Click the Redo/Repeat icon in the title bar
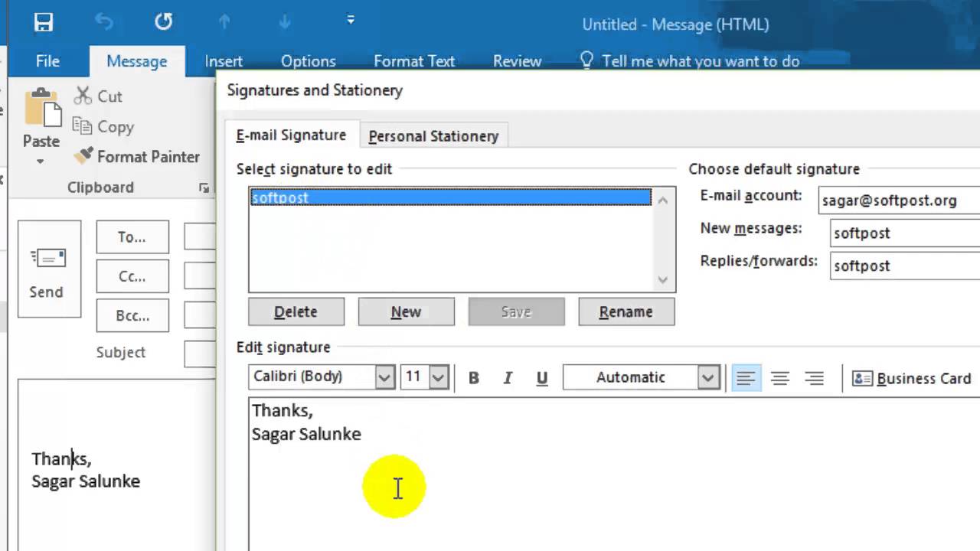Screen dimensions: 980x551 (163, 22)
